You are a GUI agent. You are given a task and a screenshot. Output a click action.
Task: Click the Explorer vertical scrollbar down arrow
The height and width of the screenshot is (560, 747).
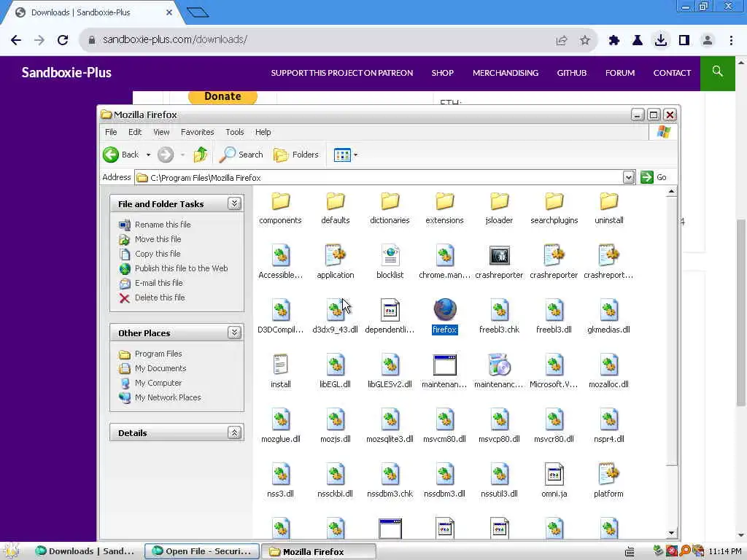[671, 533]
